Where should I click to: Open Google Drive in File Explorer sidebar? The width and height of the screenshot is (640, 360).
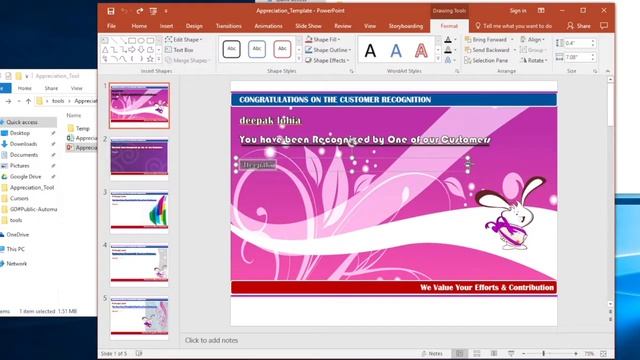click(x=25, y=177)
